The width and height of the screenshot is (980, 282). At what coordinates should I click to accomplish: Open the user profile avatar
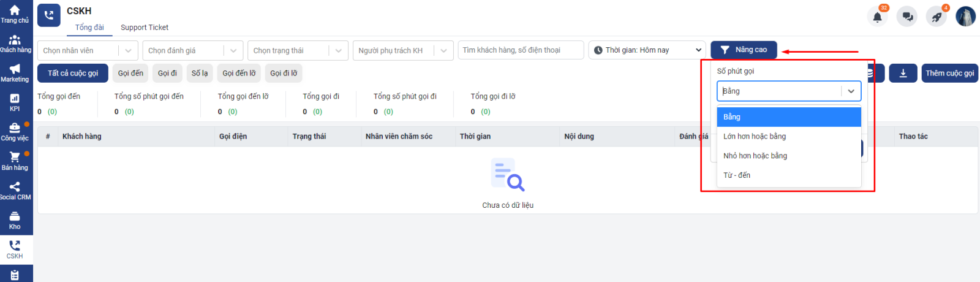point(966,17)
